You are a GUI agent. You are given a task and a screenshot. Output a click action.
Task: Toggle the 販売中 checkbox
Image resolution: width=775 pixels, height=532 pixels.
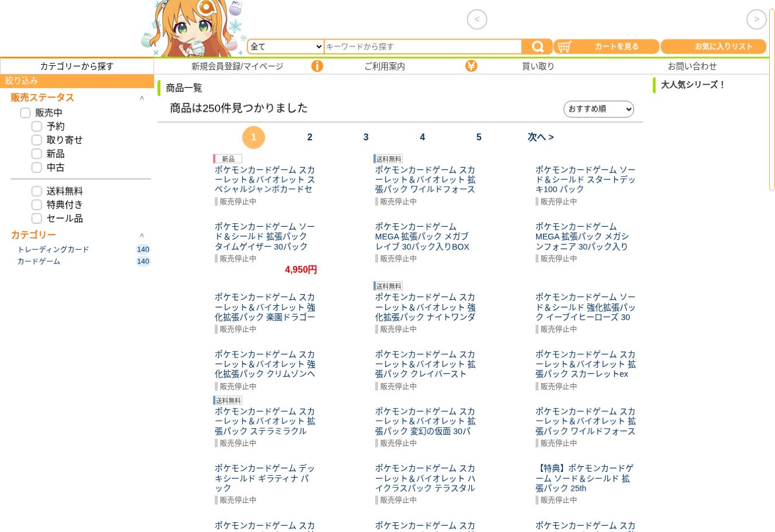tap(25, 113)
